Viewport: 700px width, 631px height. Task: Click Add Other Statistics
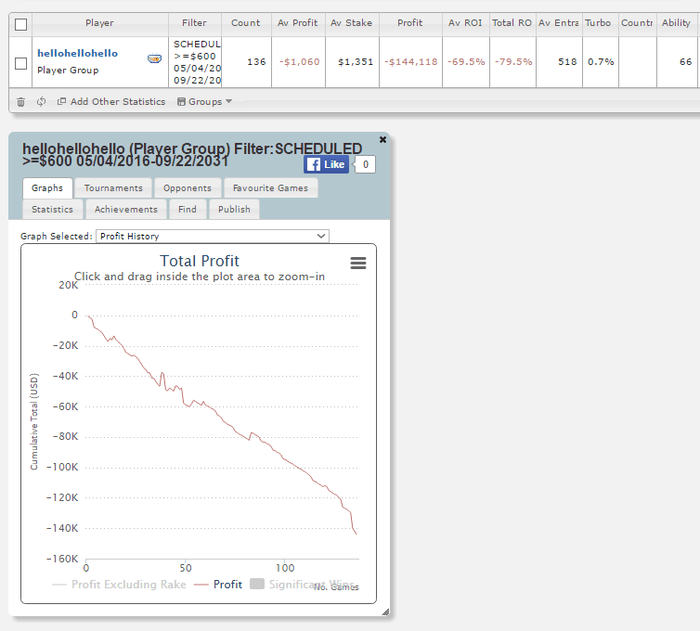tap(111, 102)
